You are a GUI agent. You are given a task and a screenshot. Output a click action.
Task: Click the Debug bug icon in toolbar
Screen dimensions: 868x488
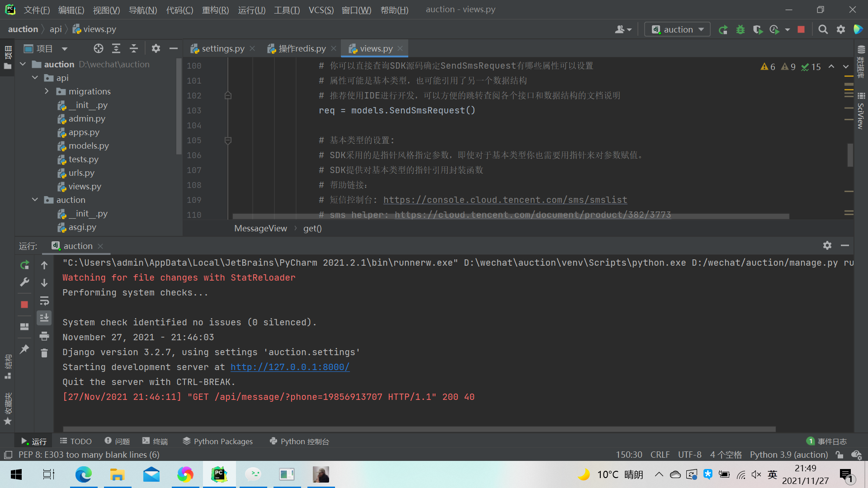(740, 30)
